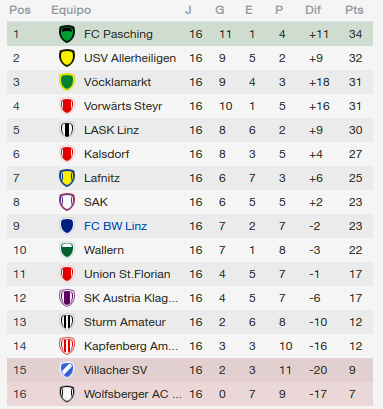This screenshot has width=383, height=409.
Task: Click the Vöcklamarkt green-yellow badge
Action: click(x=67, y=82)
